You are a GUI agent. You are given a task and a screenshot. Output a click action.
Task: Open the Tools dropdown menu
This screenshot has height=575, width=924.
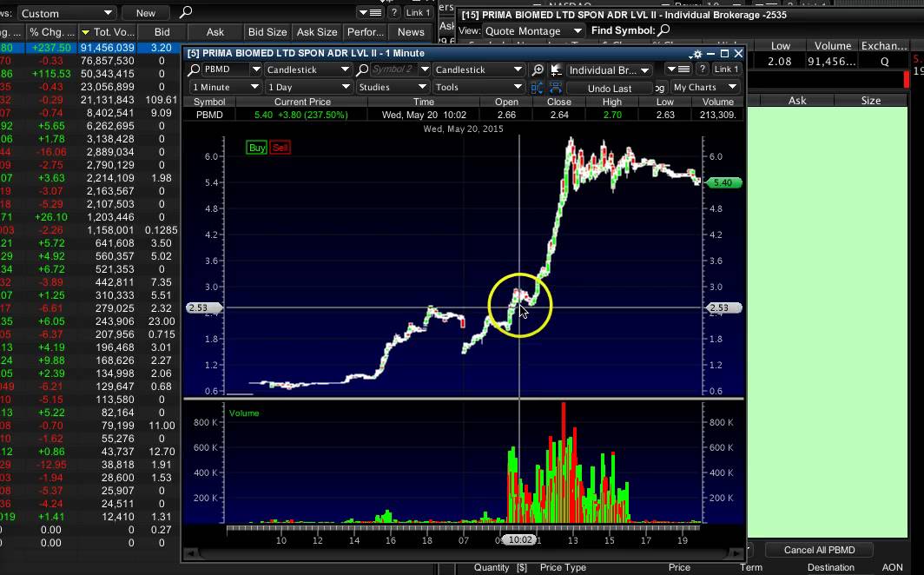(x=478, y=87)
